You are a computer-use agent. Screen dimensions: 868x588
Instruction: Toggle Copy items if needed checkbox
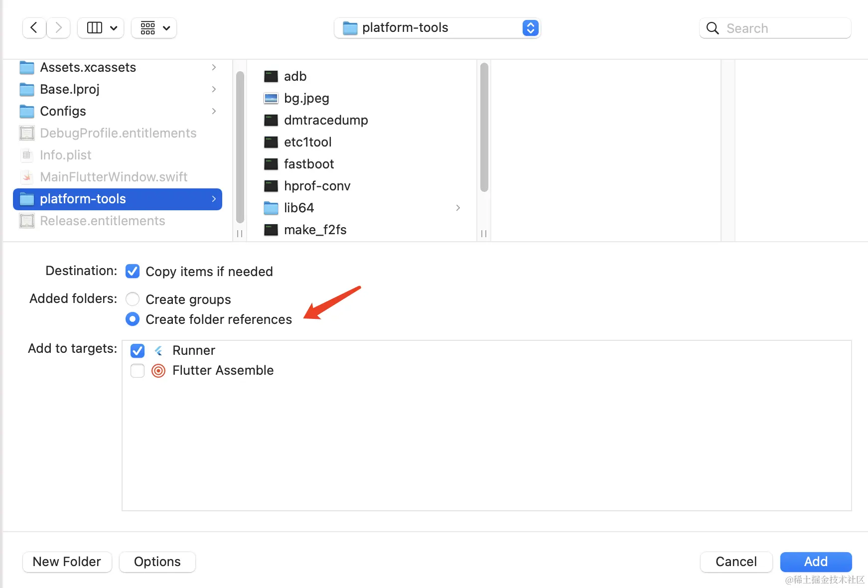click(x=133, y=271)
